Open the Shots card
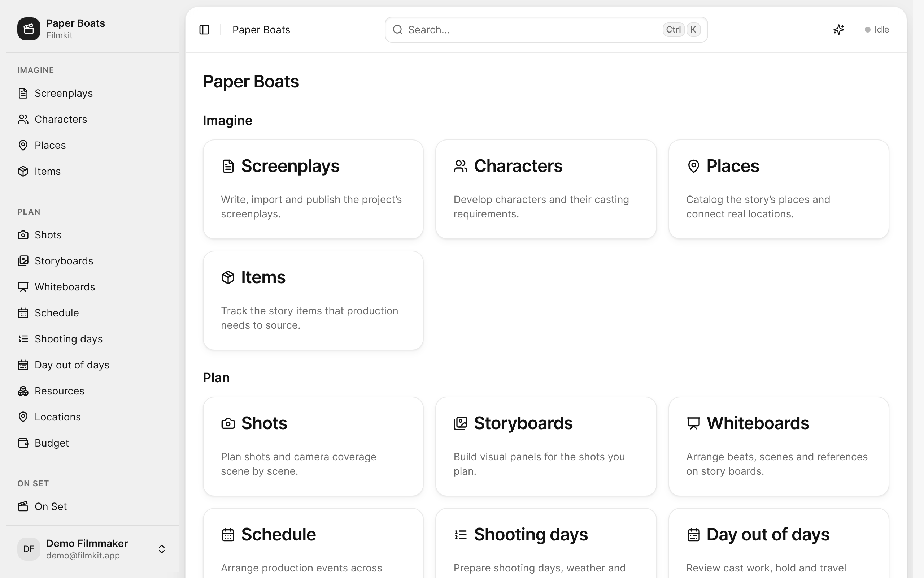This screenshot has height=578, width=924. pyautogui.click(x=313, y=447)
